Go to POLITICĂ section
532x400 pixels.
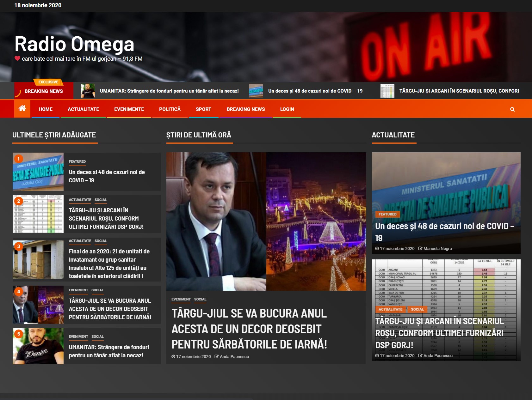[170, 109]
